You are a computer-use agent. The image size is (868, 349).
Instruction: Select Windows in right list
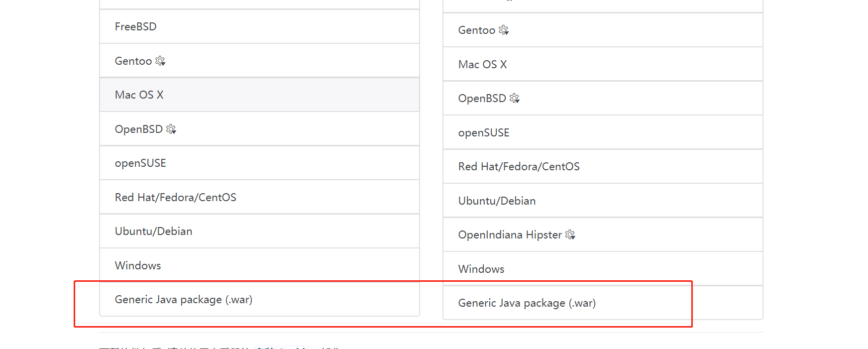[603, 269]
